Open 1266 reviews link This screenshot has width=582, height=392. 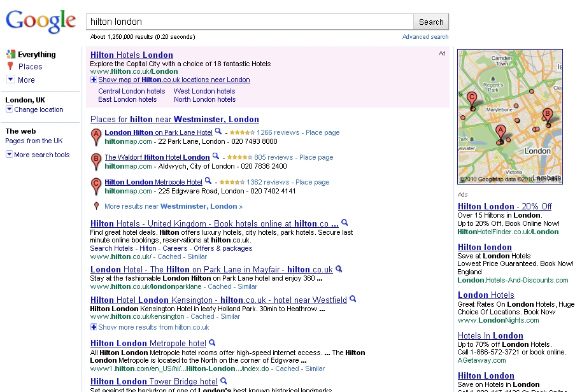(x=278, y=132)
